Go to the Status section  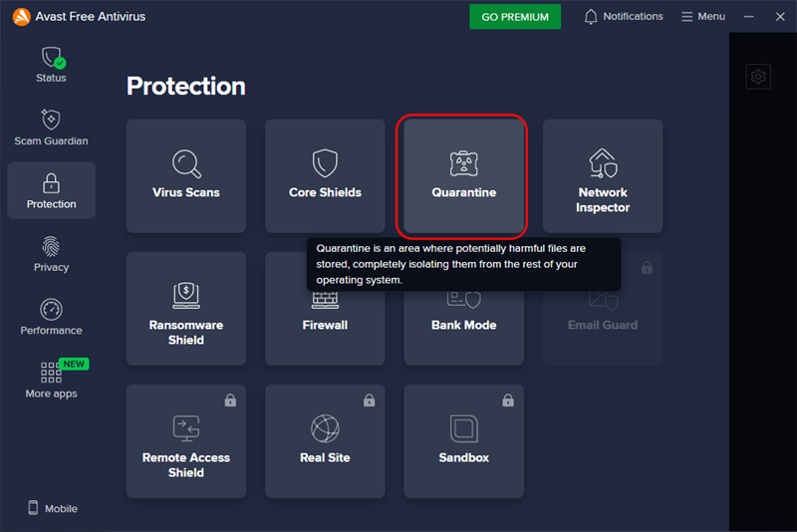tap(51, 65)
